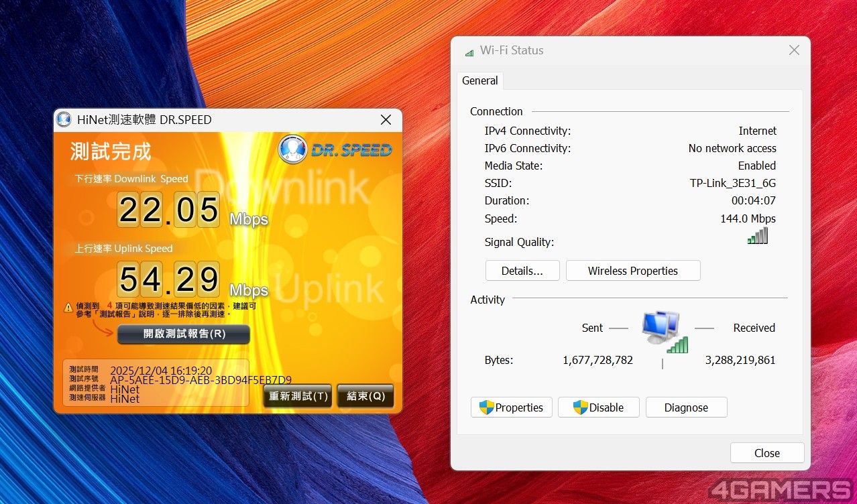Screen dimensions: 857x504
Task: Click the downlink speed 22.05 display
Action: [x=168, y=209]
